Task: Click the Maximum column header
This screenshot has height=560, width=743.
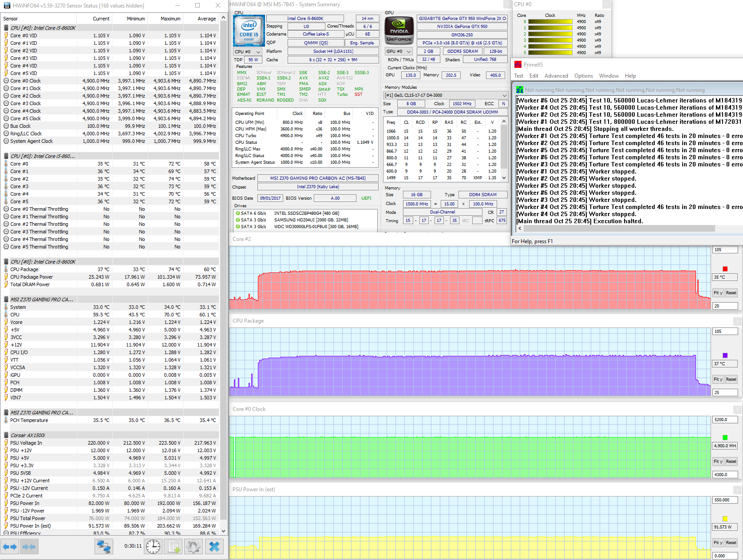Action: pos(165,19)
